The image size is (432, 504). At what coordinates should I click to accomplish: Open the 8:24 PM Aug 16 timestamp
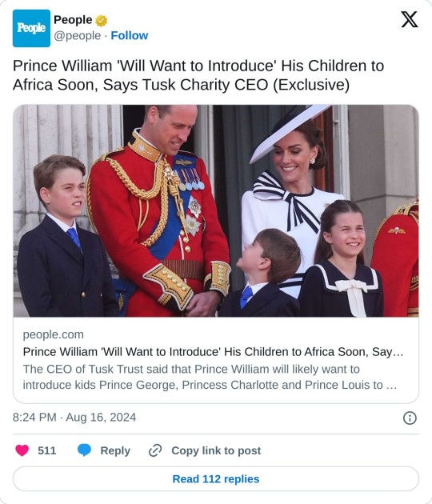pyautogui.click(x=74, y=418)
